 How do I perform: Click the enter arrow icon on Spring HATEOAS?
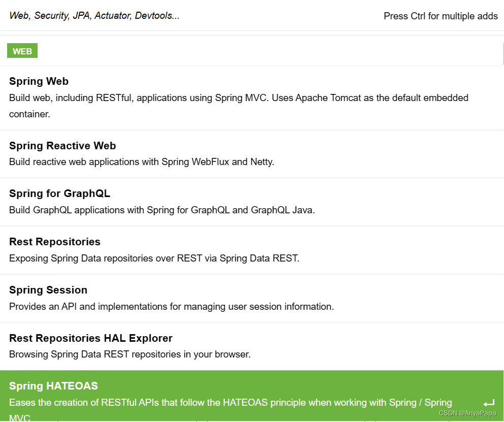pos(489,403)
